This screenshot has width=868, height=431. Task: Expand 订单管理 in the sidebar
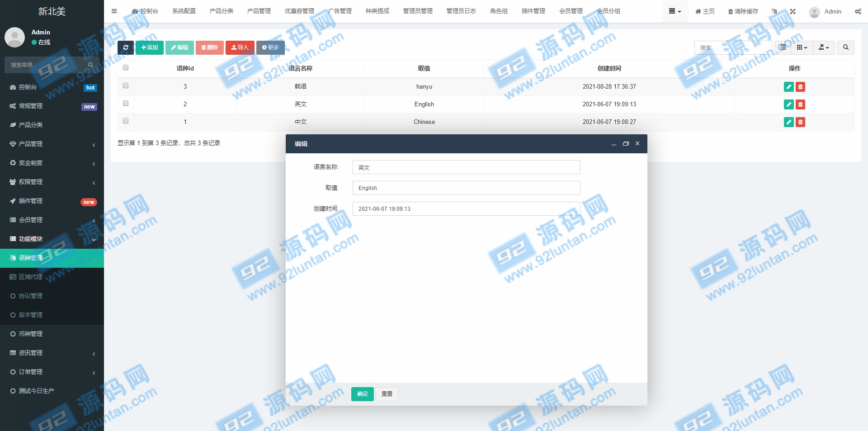(52, 372)
